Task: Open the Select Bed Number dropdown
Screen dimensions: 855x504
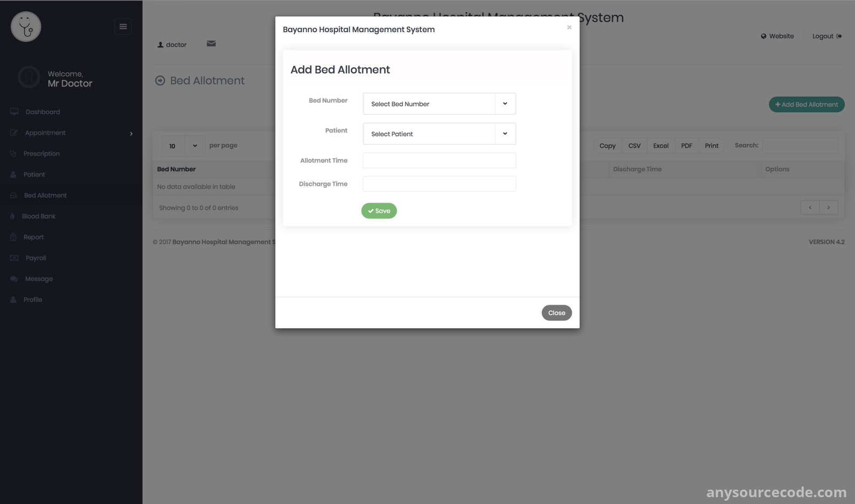Action: tap(439, 104)
